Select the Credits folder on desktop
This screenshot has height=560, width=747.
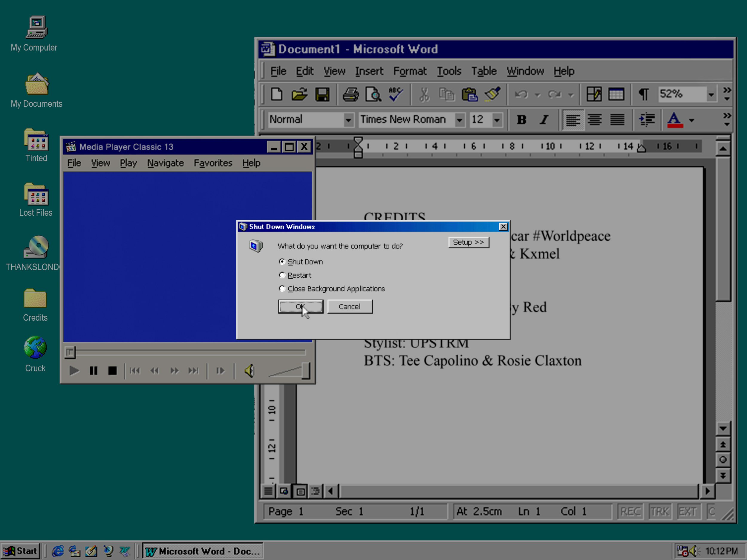coord(35,305)
